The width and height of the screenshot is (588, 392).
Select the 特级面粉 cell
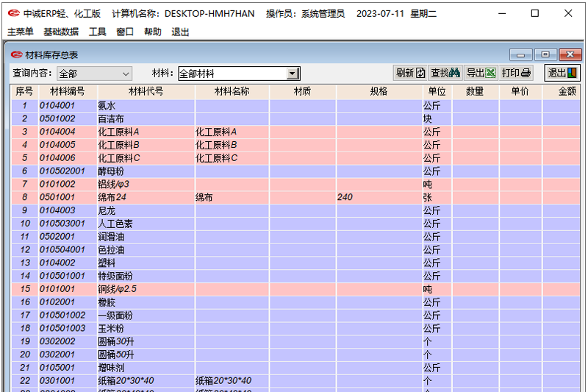point(146,276)
